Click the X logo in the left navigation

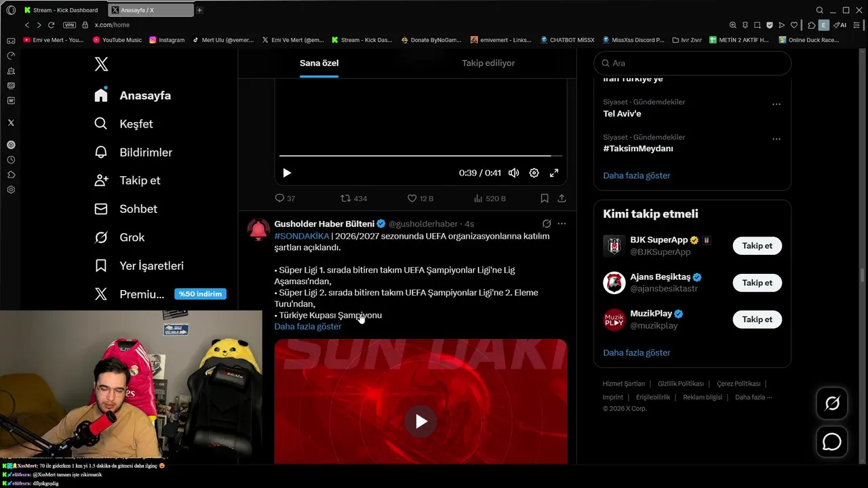tap(101, 64)
